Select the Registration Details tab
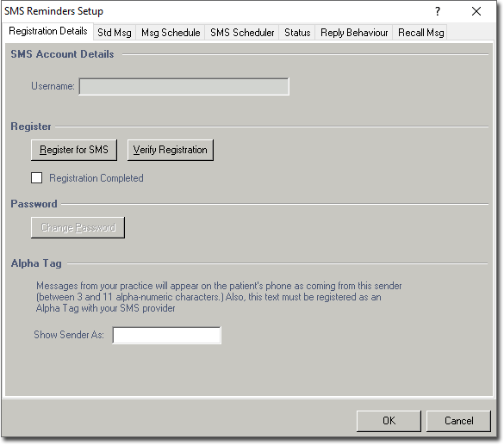Viewport: 504px width, 445px height. pos(48,31)
